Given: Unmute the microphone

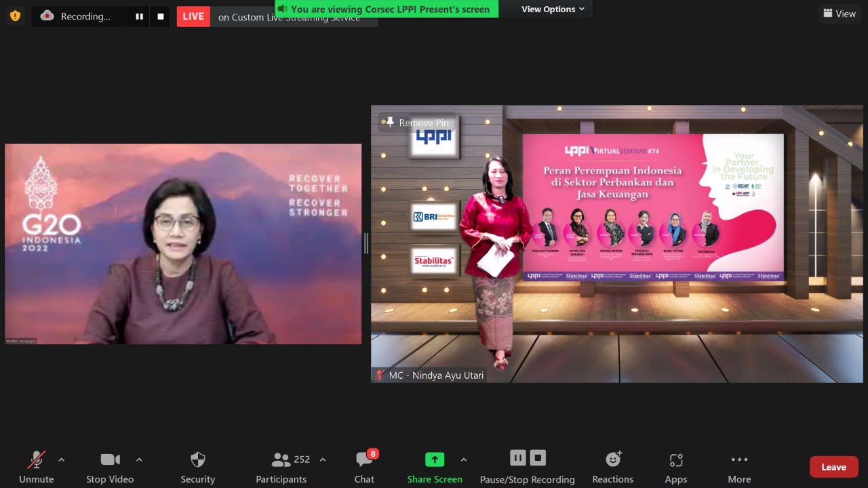Looking at the screenshot, I should coord(37,466).
